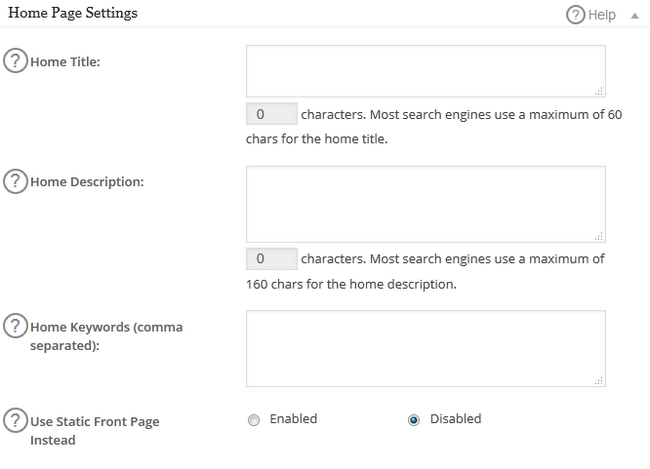Viewport: 650px width, 469px height.
Task: Click the Home Title character count field
Action: point(271,114)
